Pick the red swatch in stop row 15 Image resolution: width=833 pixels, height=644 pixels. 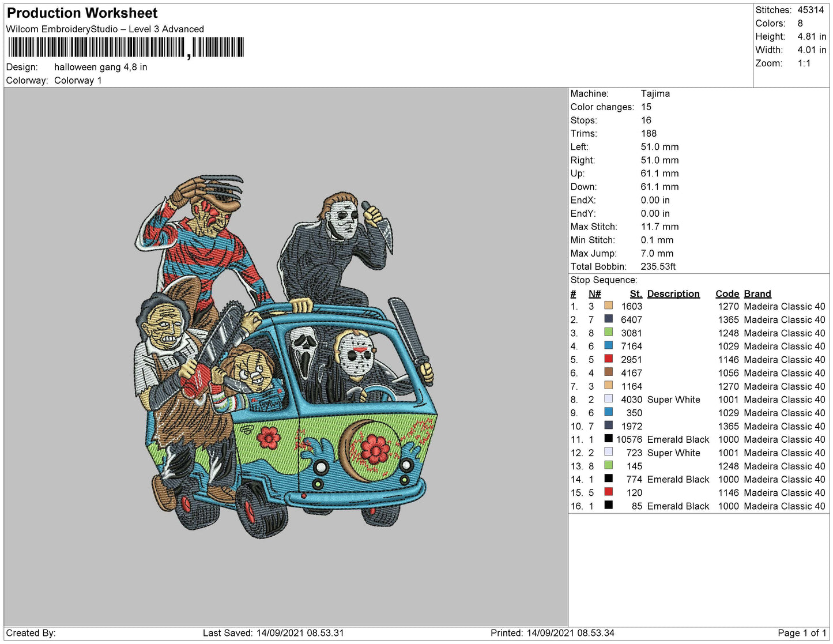pyautogui.click(x=609, y=491)
